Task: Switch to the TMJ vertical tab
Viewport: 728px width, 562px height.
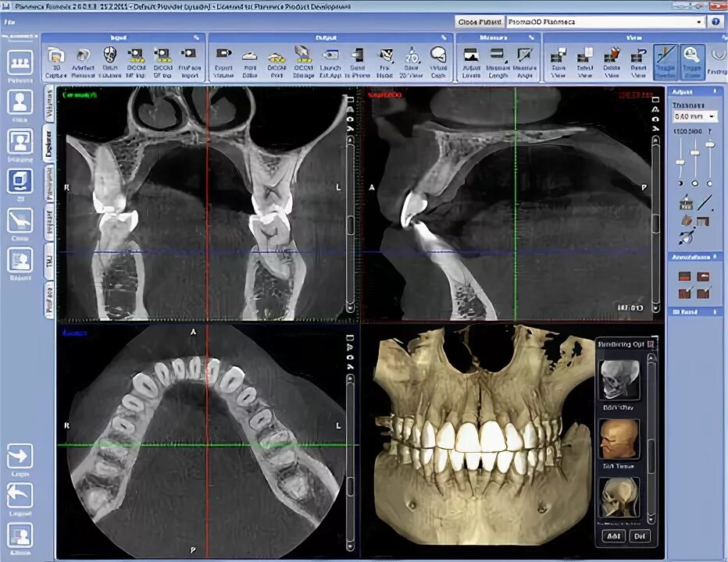Action: tap(48, 261)
